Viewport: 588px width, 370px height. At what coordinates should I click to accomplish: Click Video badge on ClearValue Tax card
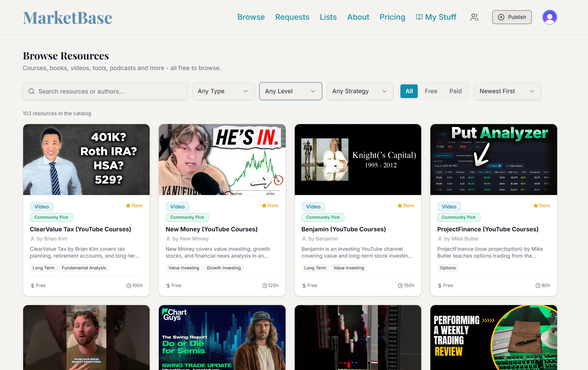point(42,207)
